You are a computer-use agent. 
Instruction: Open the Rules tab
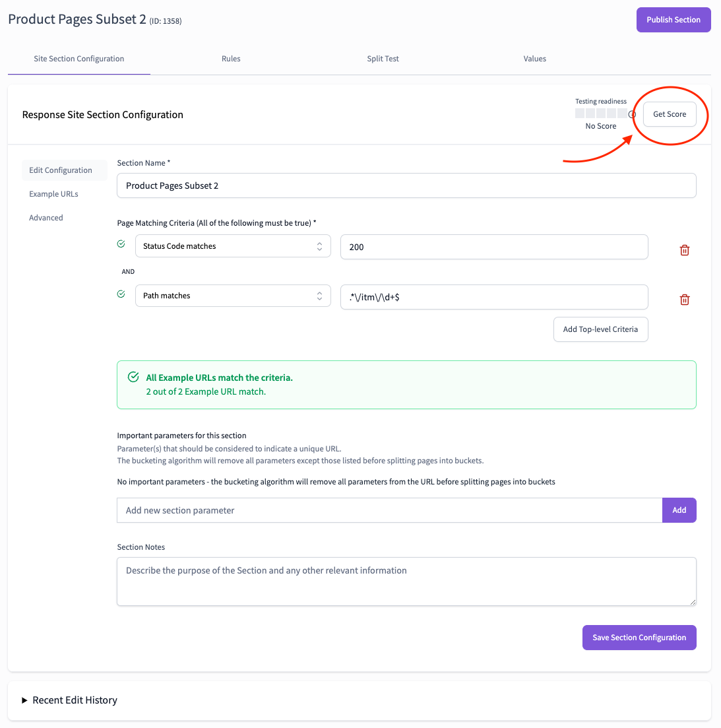coord(231,59)
